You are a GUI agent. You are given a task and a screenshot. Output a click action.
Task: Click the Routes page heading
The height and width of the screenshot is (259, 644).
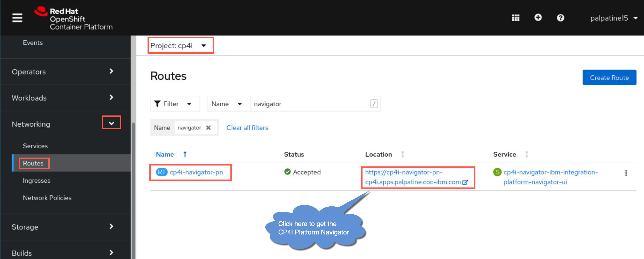tap(168, 76)
